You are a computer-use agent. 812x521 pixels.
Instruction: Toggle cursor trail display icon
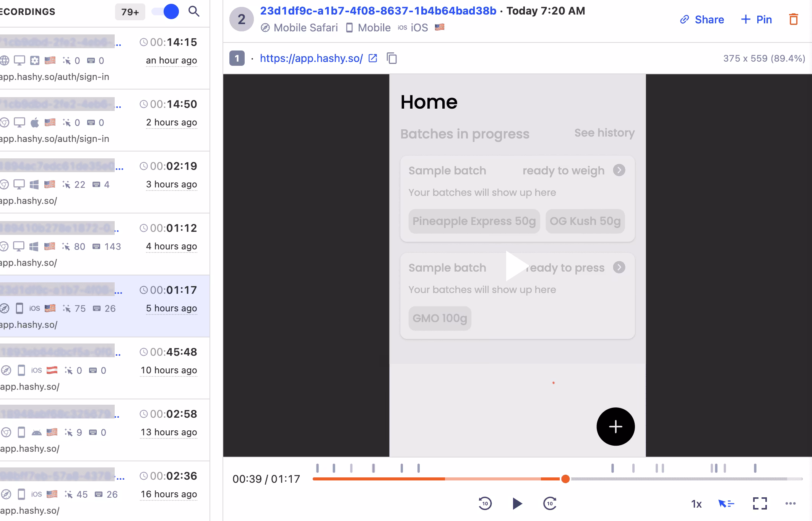726,503
